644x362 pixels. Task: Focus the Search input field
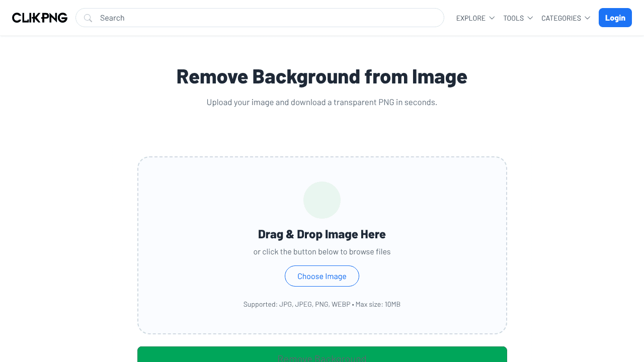coord(260,18)
